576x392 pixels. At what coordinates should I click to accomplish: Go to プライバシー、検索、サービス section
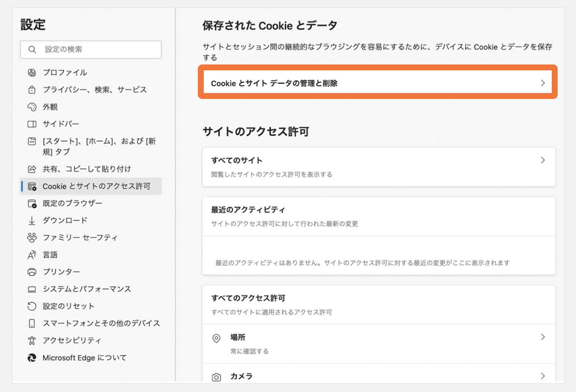point(91,90)
